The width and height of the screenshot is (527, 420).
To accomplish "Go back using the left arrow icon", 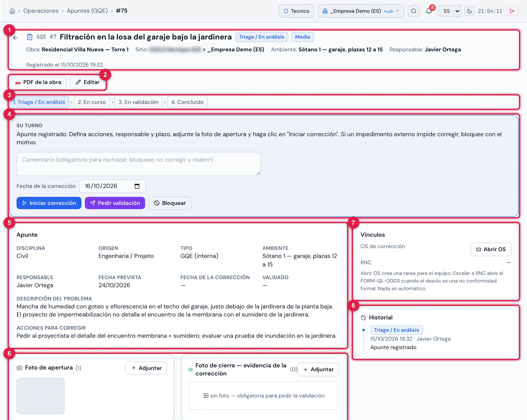I will 15,38.
